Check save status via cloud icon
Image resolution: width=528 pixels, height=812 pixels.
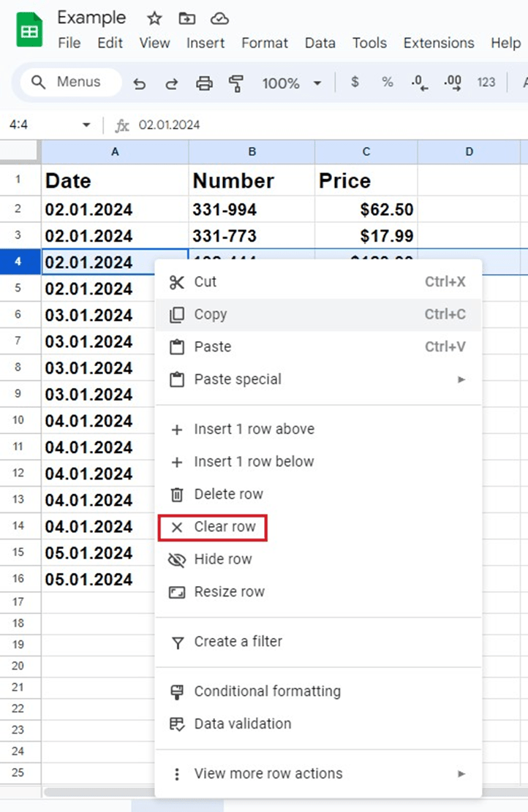click(219, 18)
